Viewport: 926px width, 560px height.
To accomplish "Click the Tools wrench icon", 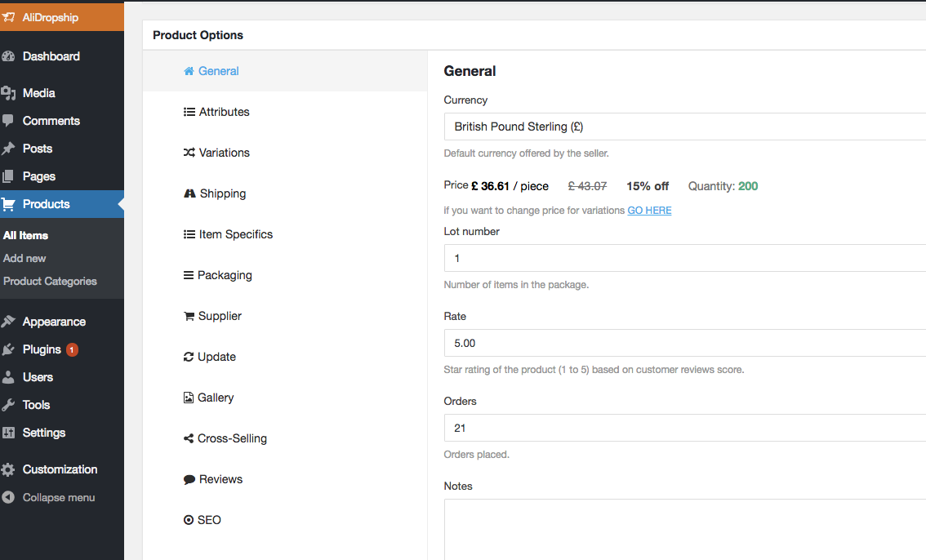I will (8, 405).
